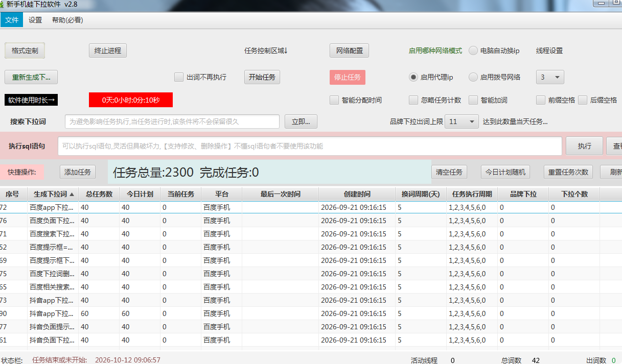Select 启用拨号网络 radio button
This screenshot has width=622, height=364.
pos(473,77)
